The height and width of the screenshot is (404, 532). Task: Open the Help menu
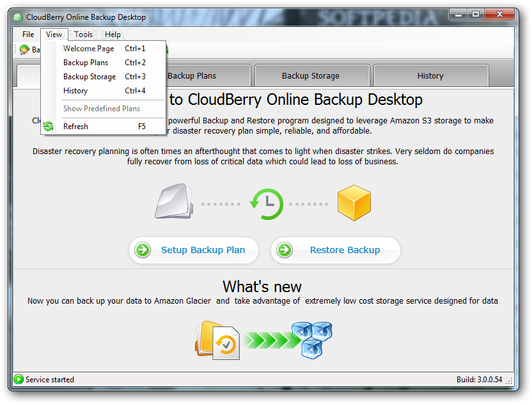click(113, 35)
